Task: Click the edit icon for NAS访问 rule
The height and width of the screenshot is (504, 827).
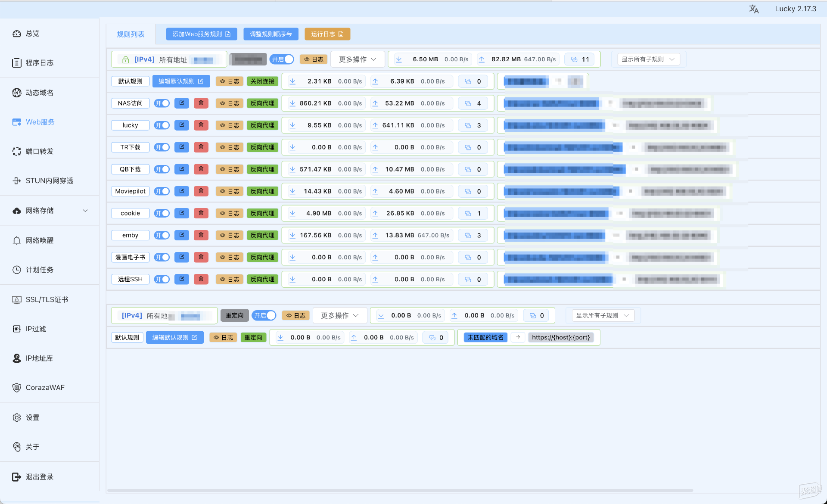Action: pos(182,103)
